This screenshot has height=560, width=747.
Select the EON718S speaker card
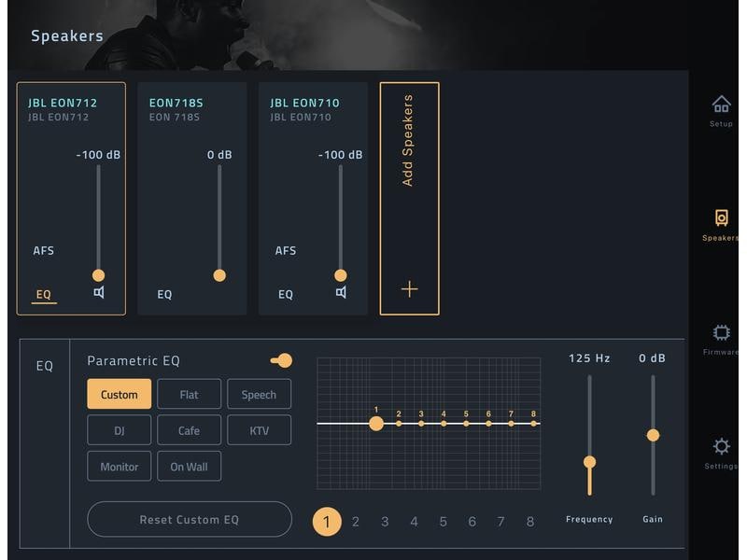(x=192, y=199)
